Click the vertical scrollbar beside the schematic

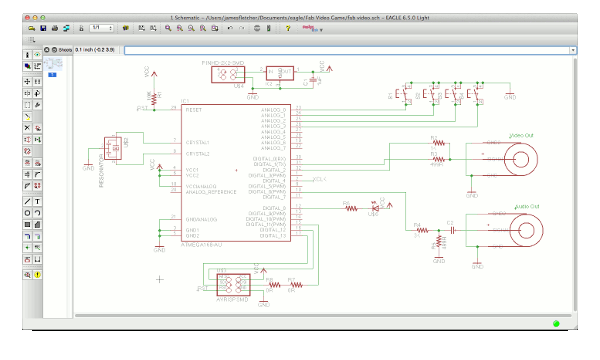575,184
